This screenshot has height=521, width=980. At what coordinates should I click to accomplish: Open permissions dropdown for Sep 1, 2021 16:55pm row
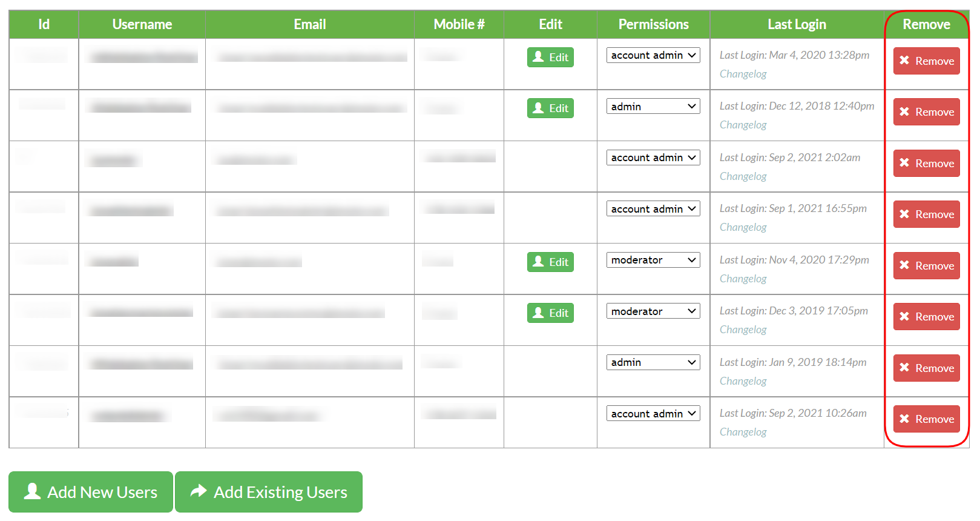click(x=653, y=209)
